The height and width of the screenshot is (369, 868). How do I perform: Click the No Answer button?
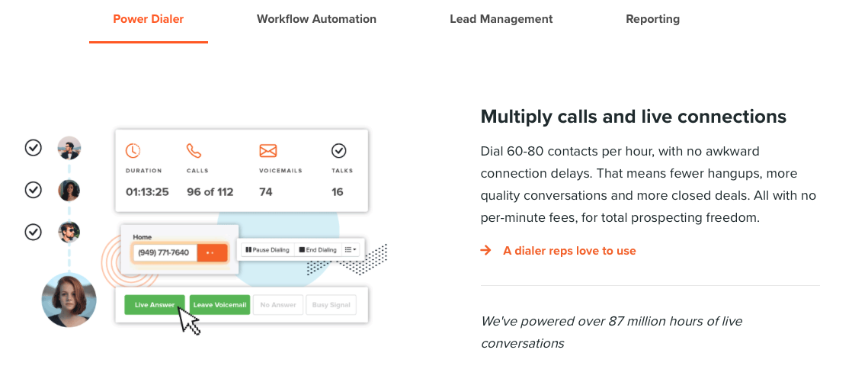pos(278,305)
